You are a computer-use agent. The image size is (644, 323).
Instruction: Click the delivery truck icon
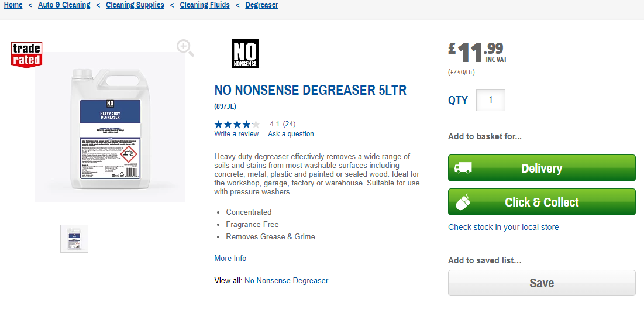(x=463, y=168)
